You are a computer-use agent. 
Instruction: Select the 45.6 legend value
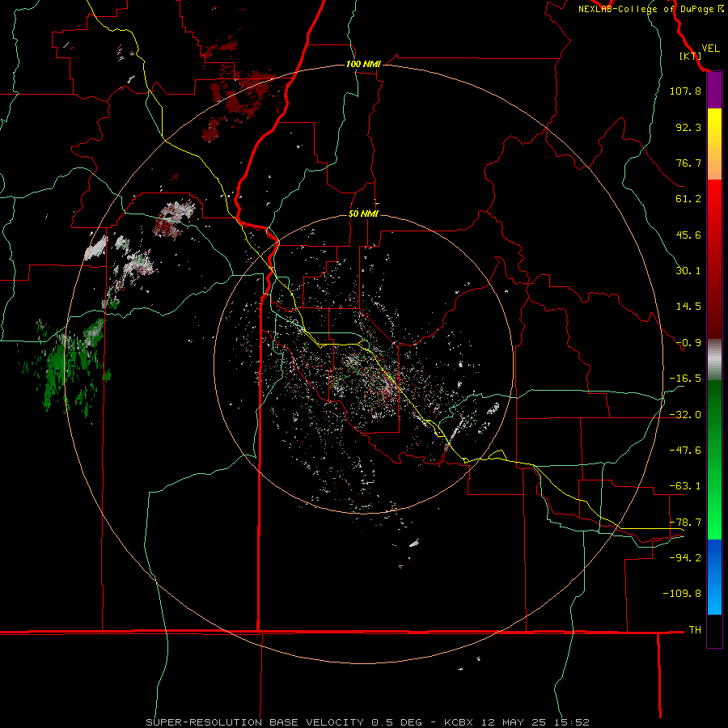click(688, 235)
